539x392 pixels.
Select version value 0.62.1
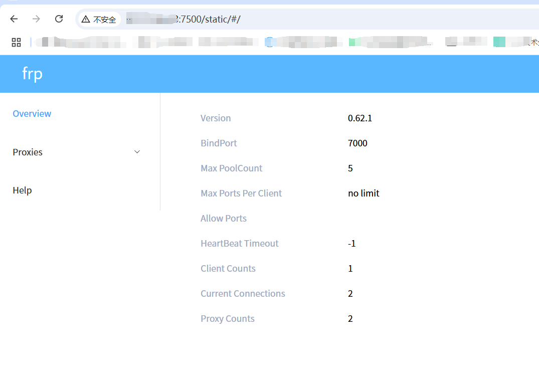point(360,118)
